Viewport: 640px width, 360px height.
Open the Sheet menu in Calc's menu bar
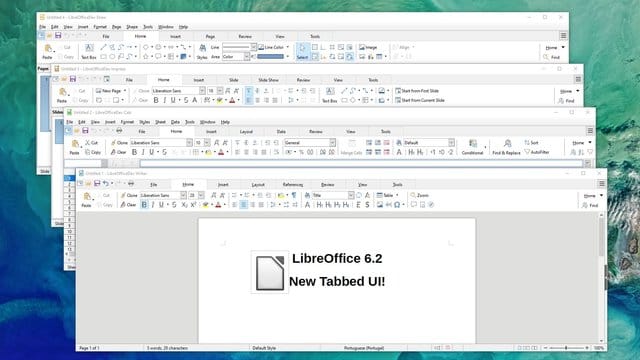pyautogui.click(x=160, y=122)
